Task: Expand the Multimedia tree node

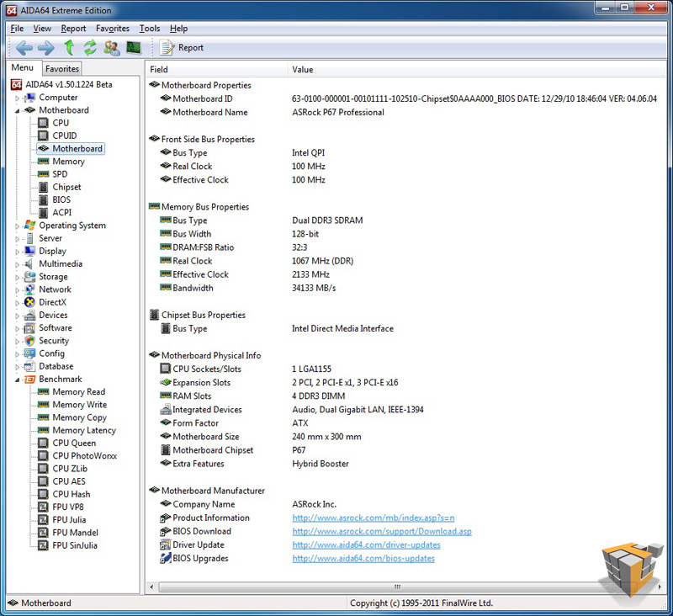Action: (x=17, y=265)
